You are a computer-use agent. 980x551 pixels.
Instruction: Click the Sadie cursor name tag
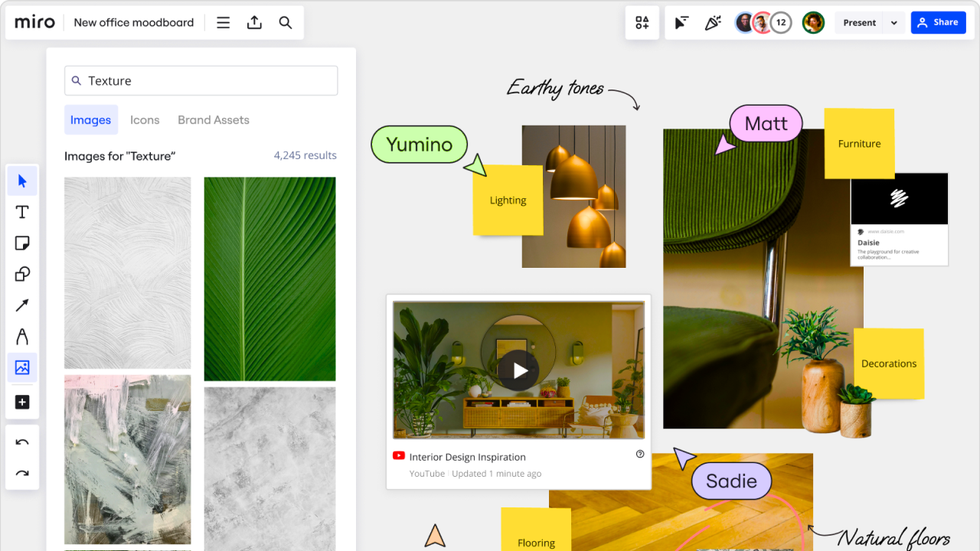pos(731,481)
